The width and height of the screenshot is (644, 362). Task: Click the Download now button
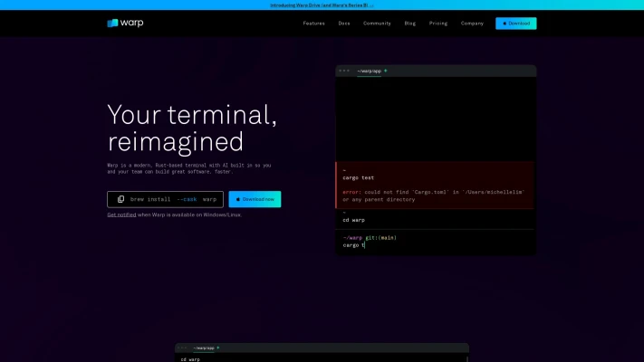[x=255, y=199]
